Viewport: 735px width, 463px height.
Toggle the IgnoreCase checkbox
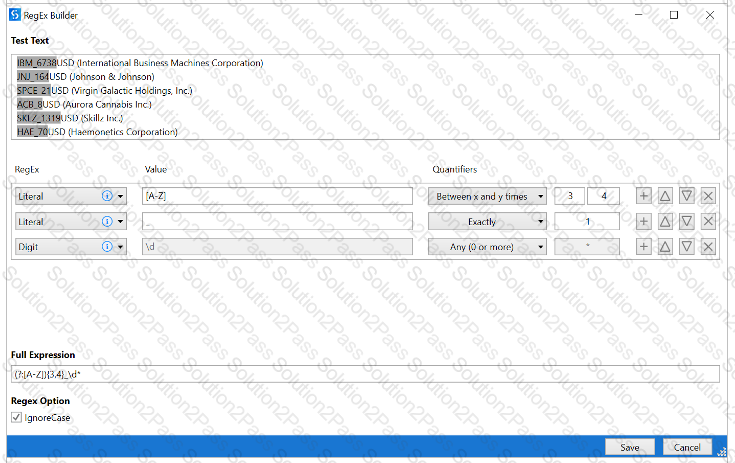click(x=16, y=417)
